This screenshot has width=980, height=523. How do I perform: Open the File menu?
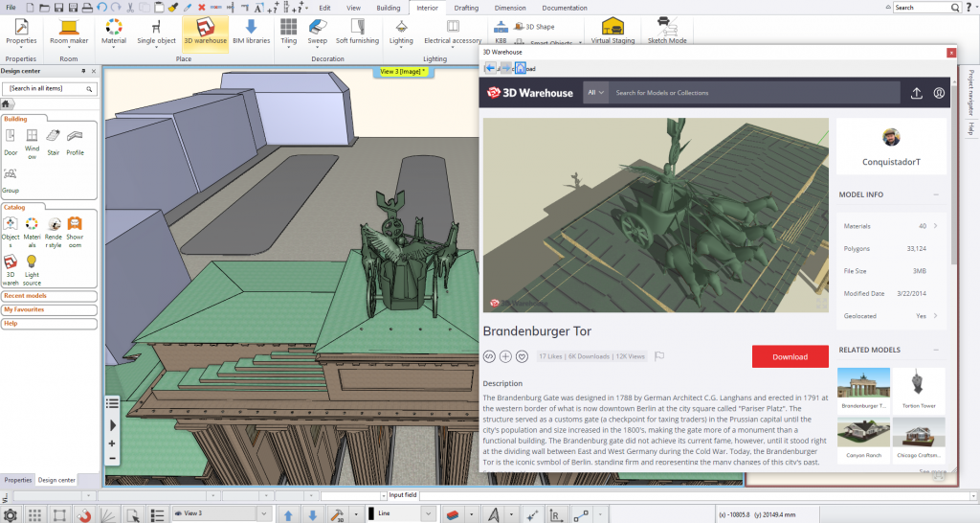[11, 8]
